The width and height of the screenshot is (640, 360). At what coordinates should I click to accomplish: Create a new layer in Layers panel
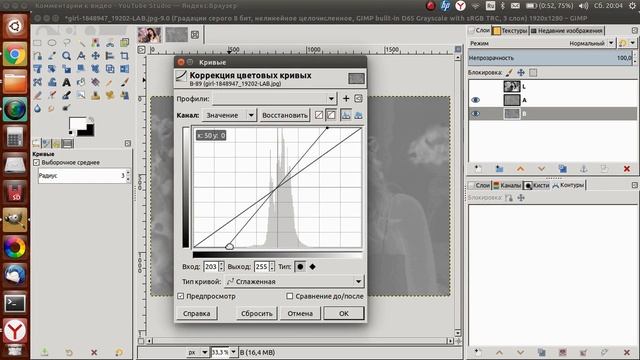click(478, 169)
